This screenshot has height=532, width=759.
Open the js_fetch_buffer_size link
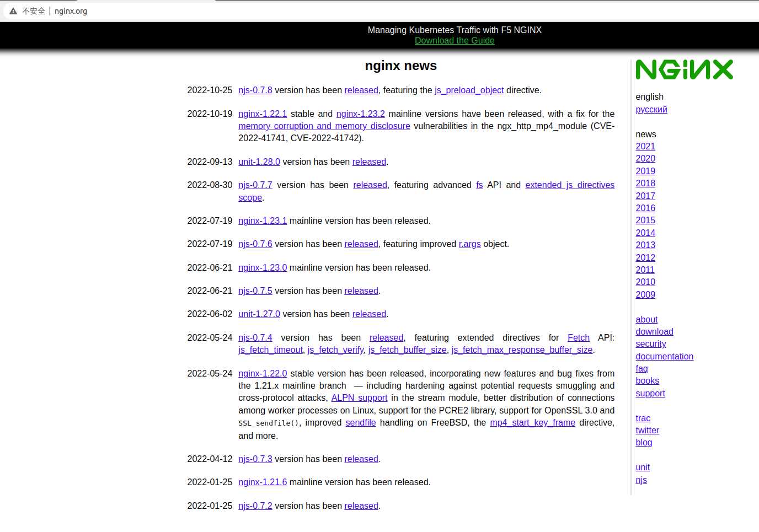coord(408,350)
